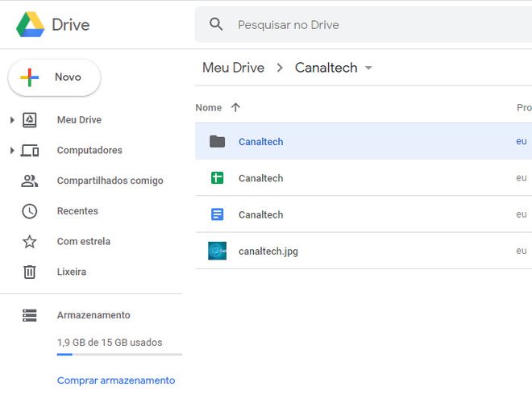Click the Novo button

tap(54, 77)
